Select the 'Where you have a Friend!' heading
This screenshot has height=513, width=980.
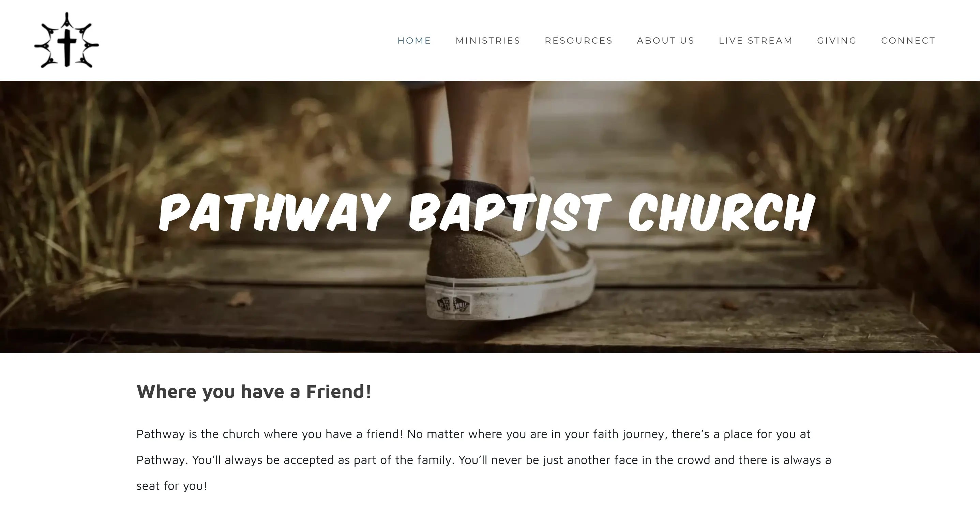point(255,392)
